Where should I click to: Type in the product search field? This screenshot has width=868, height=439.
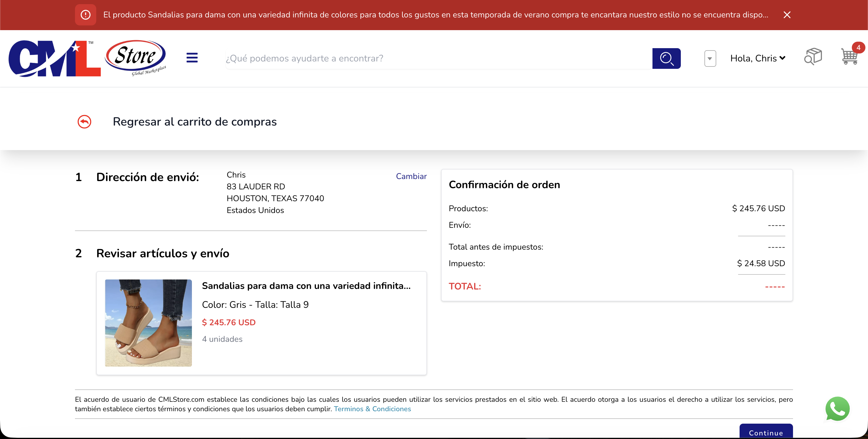coord(438,58)
